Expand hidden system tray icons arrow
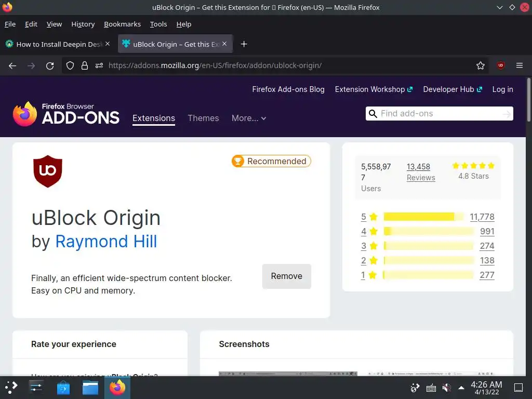 pyautogui.click(x=461, y=388)
